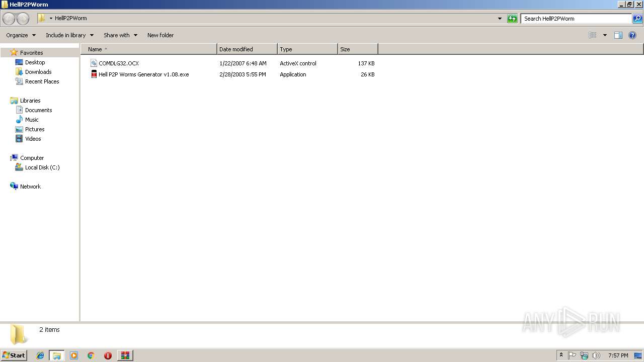Screen dimensions: 644x362
Task: Select Documents in the navigation pane
Action: [x=38, y=110]
